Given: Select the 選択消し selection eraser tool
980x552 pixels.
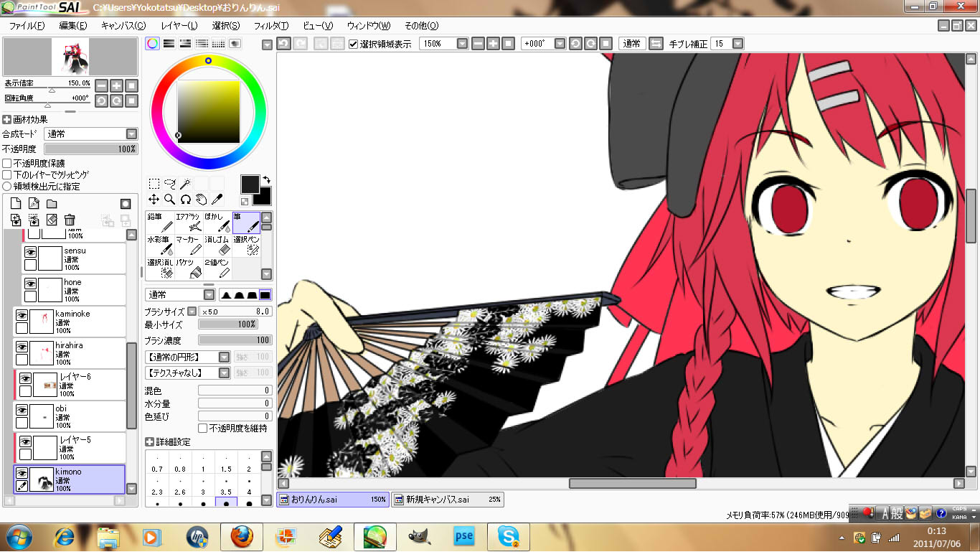Looking at the screenshot, I should 160,268.
